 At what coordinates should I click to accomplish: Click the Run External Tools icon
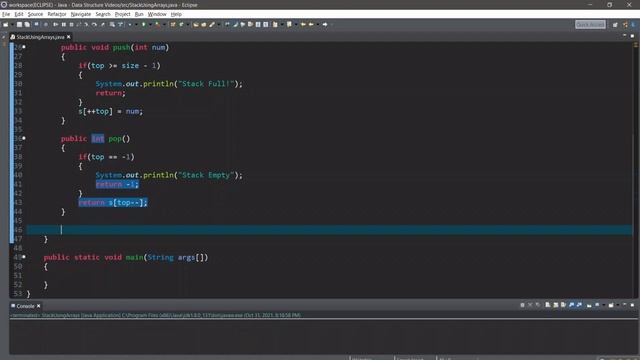pos(158,24)
